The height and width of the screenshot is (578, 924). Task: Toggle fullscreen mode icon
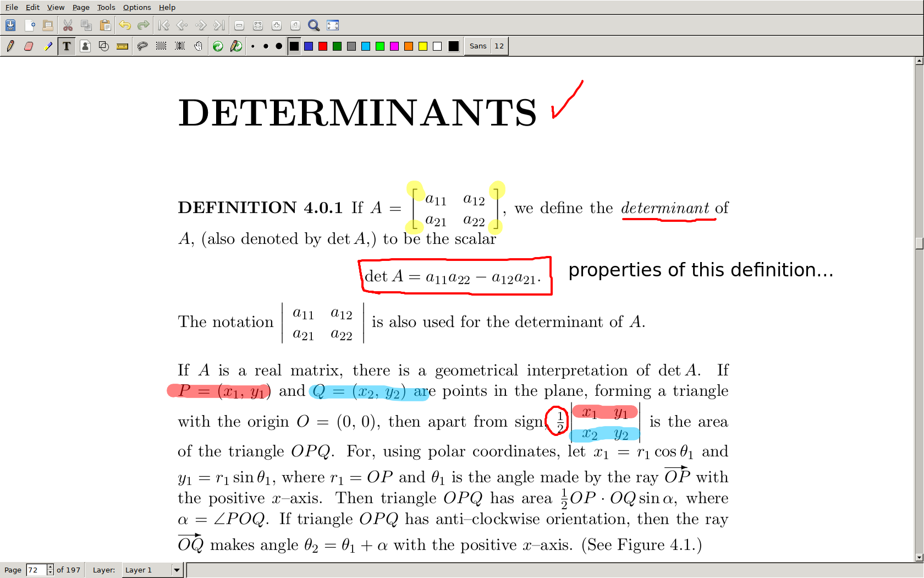point(333,25)
